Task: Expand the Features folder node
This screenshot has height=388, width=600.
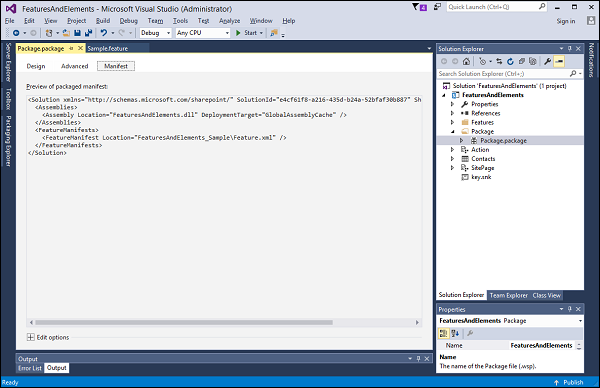Action: coord(452,122)
